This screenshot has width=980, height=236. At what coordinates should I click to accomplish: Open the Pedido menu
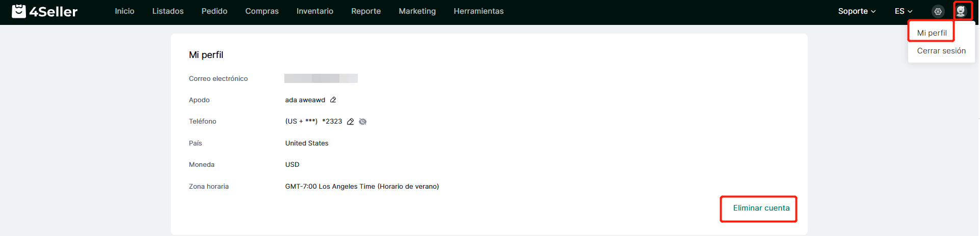click(x=214, y=11)
